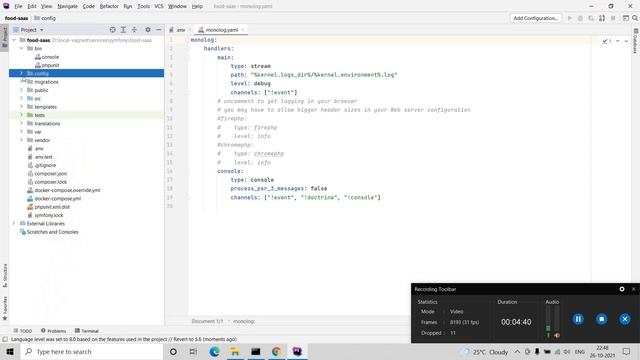This screenshot has height=360, width=640.
Task: Collapse the food-saas root folder
Action: 14,40
